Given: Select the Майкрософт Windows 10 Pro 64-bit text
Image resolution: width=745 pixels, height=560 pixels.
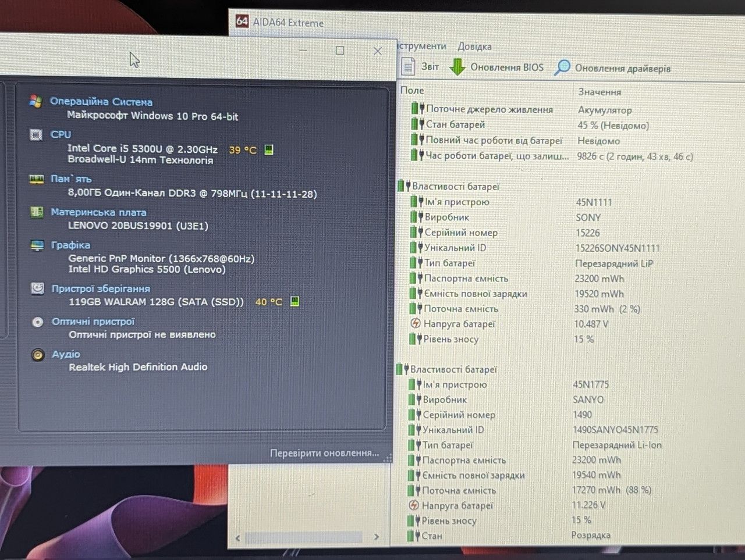Looking at the screenshot, I should [152, 116].
